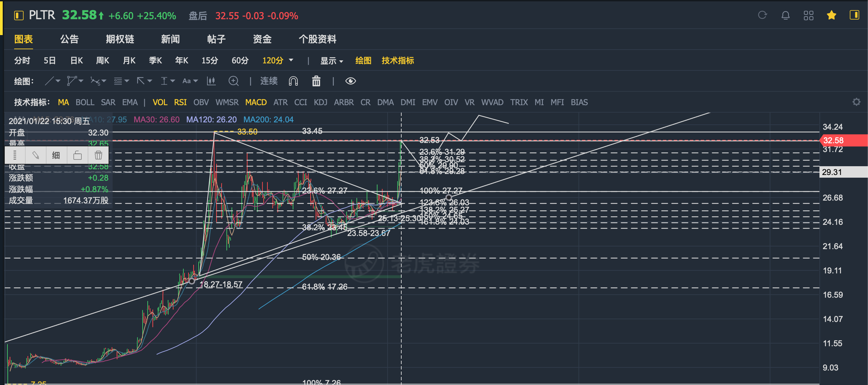The image size is (868, 385).
Task: Select the 日K daily chart period
Action: point(76,61)
